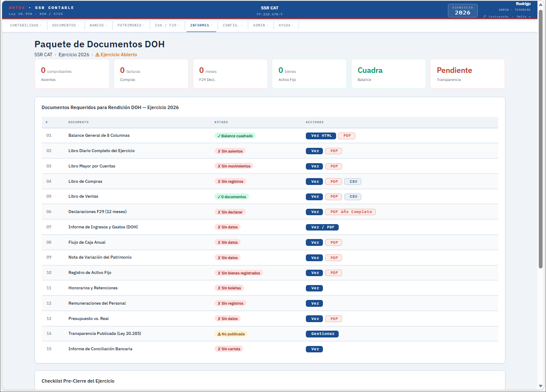The image size is (546, 392).
Task: Click PDF Año Completo for Declaraciones F29
Action: (x=350, y=212)
